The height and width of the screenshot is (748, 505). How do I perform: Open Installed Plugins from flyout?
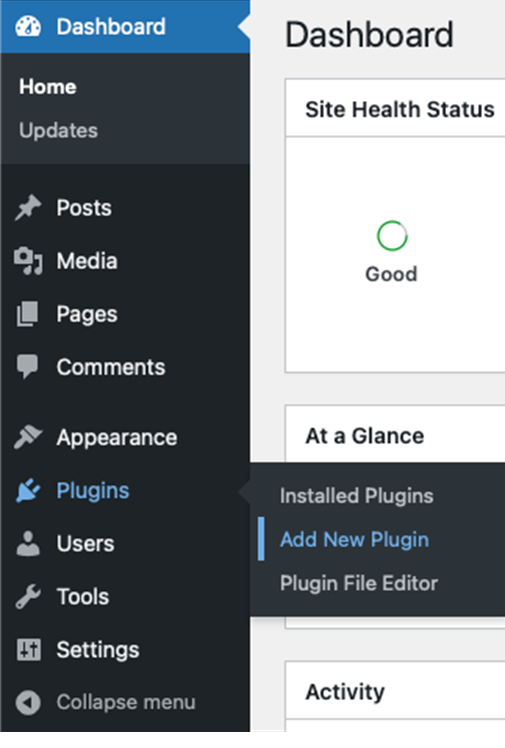point(356,496)
